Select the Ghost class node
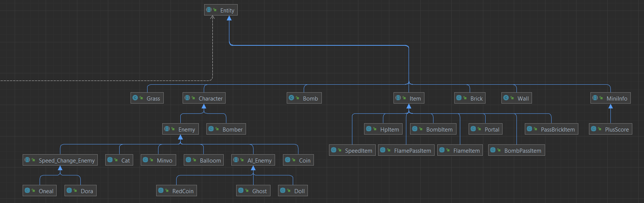This screenshot has width=644, height=203. click(253, 191)
